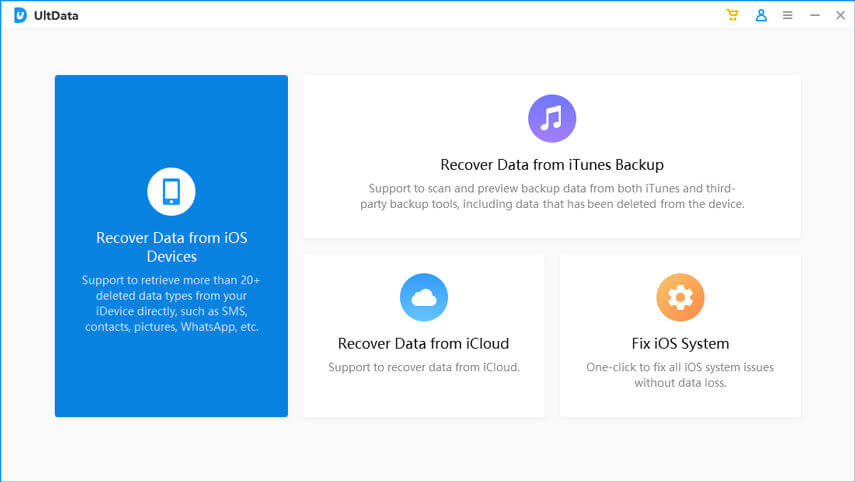Screen dimensions: 855x482
Task: Click the UltData app name text
Action: pos(55,16)
